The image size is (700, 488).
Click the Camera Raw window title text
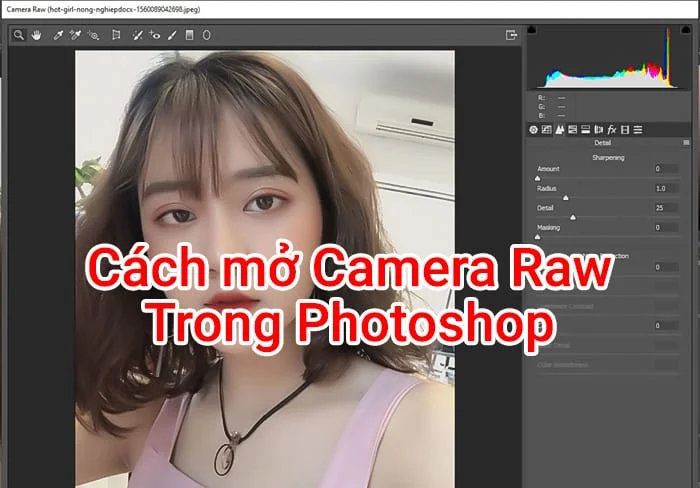103,9
